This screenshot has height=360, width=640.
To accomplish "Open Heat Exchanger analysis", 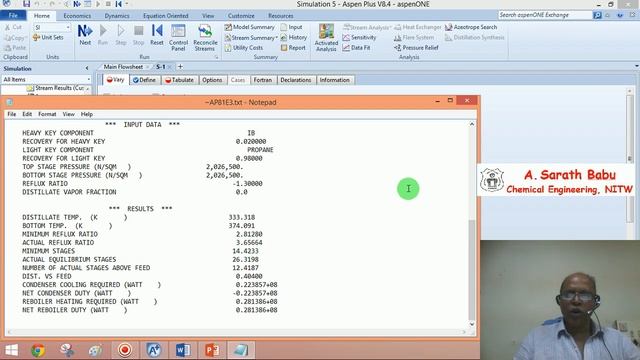I will click(x=418, y=27).
